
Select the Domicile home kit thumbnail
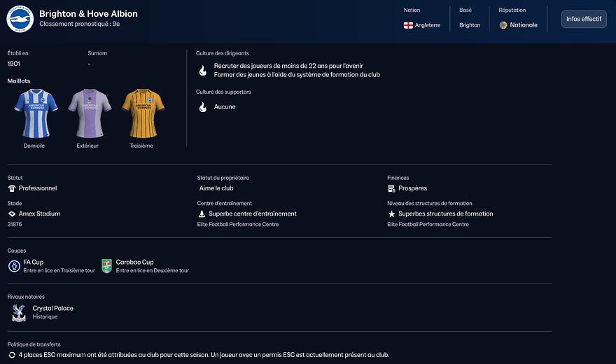[34, 113]
